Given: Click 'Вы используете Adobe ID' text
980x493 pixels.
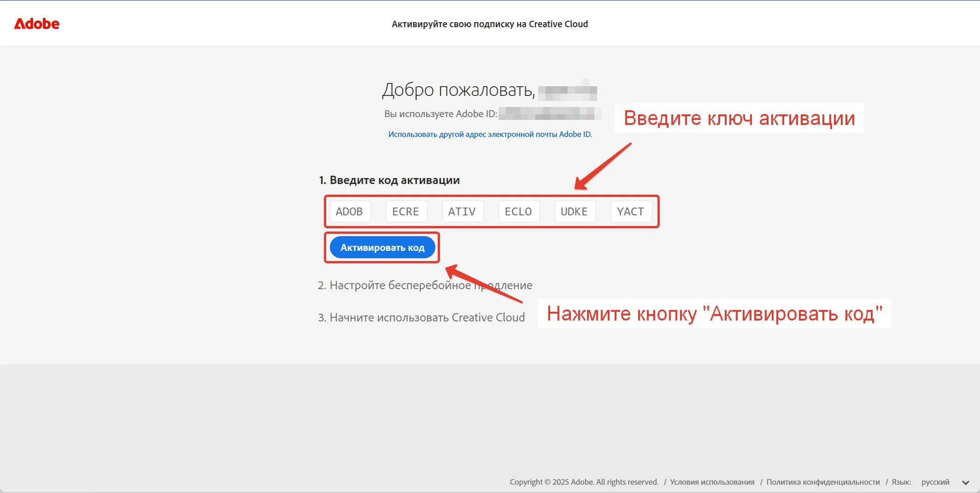Looking at the screenshot, I should coord(441,114).
